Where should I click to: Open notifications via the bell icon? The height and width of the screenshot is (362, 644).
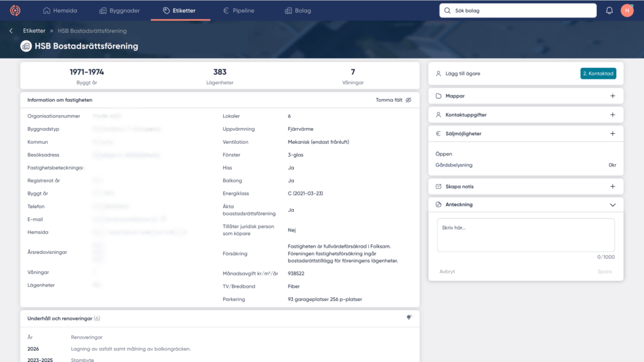(x=609, y=11)
